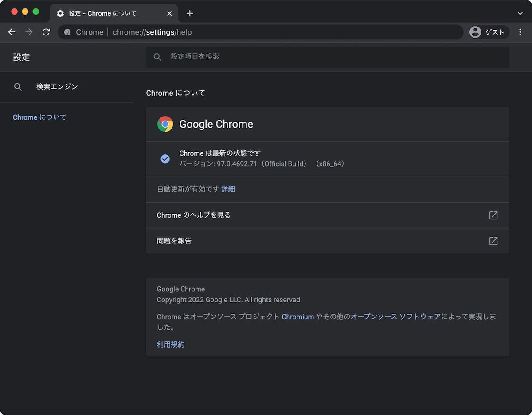Expand the tab search chevron
Viewport: 532px width, 415px height.
coord(520,13)
